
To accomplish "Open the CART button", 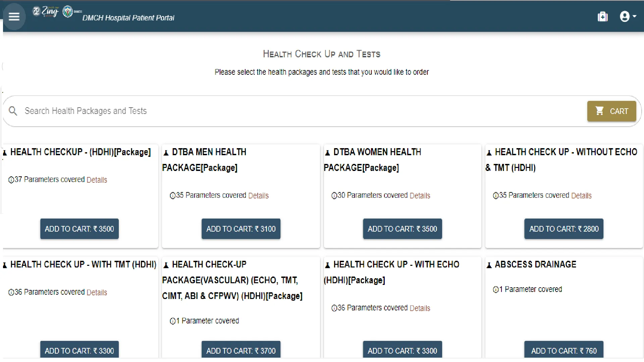I will [x=611, y=111].
